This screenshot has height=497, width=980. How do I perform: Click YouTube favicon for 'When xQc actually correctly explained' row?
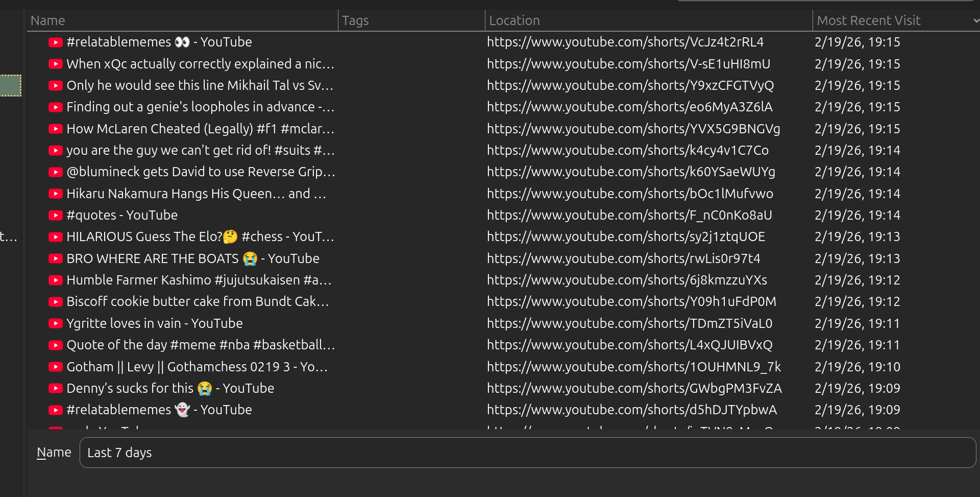(56, 64)
